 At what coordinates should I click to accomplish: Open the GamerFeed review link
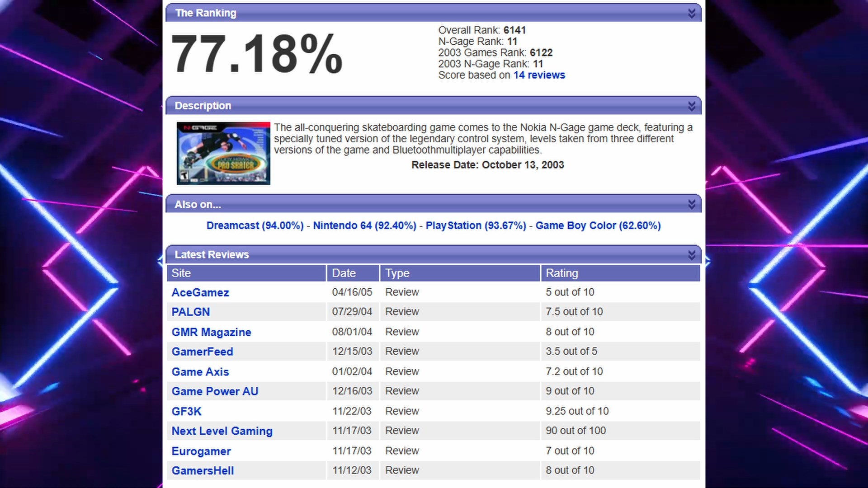(x=202, y=352)
